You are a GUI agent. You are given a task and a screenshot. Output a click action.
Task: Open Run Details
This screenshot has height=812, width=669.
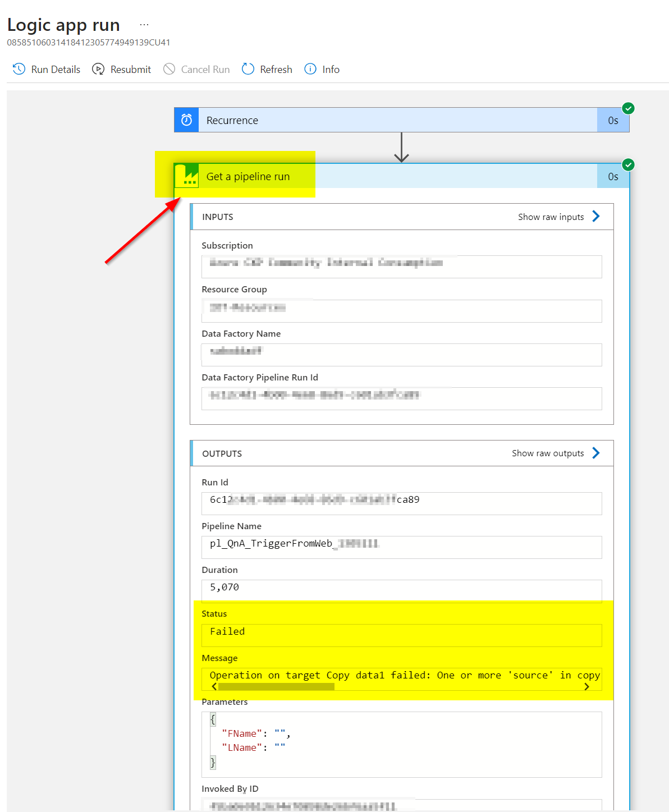point(47,69)
